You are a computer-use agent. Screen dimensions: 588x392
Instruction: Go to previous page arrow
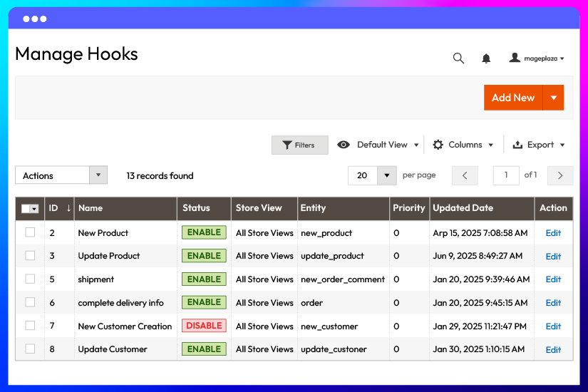tap(465, 175)
